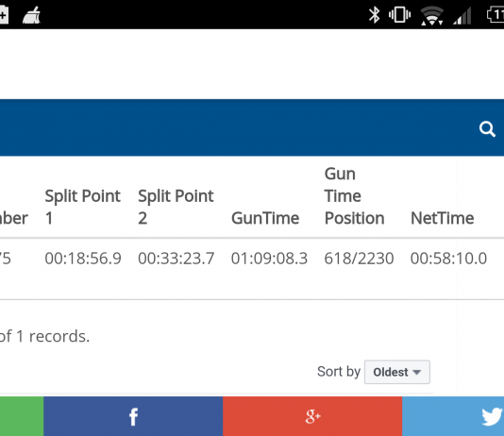Tap the search magnifier icon

tap(487, 129)
